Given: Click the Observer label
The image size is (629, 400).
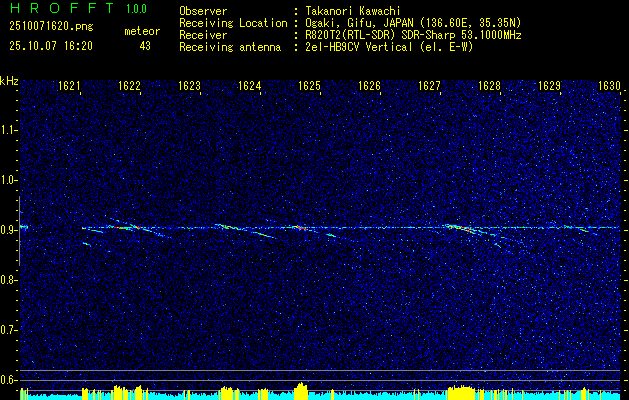Looking at the screenshot, I should pyautogui.click(x=203, y=11).
